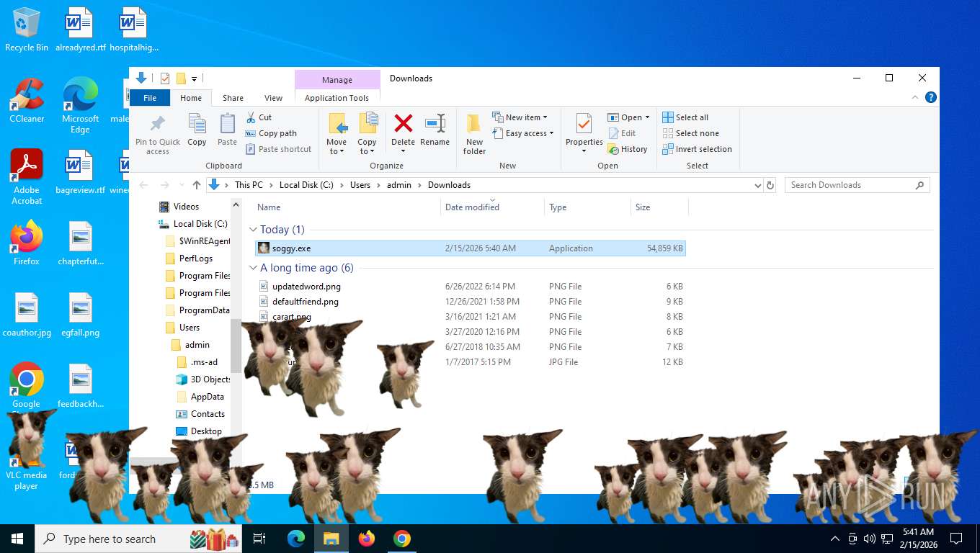The width and height of the screenshot is (980, 553).
Task: Switch to the Share tab
Action: (233, 98)
